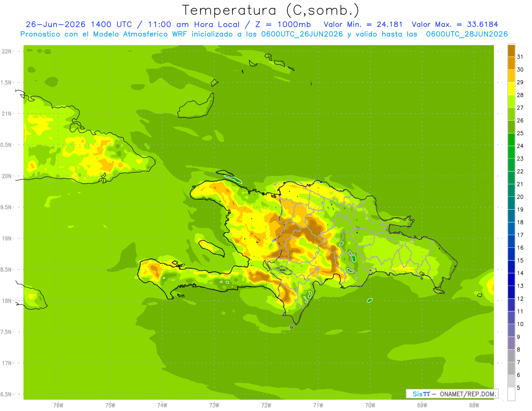Image resolution: width=532 pixels, height=411 pixels.
Task: Click the "17N" latitude axis label
Action: click(7, 363)
